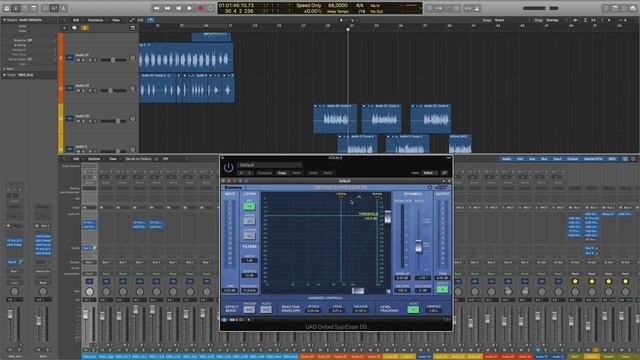Image resolution: width=640 pixels, height=360 pixels.
Task: Click the plug-in link icon
Action: (444, 173)
